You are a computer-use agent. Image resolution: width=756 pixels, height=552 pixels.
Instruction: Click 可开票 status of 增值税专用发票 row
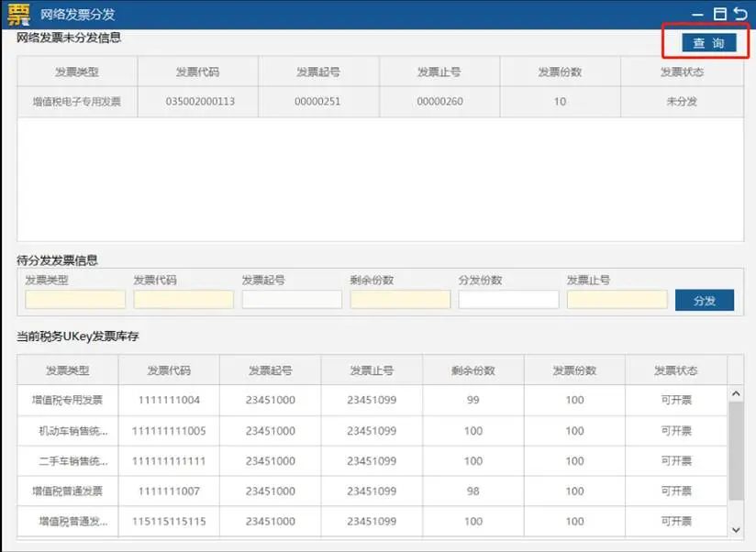tap(676, 400)
